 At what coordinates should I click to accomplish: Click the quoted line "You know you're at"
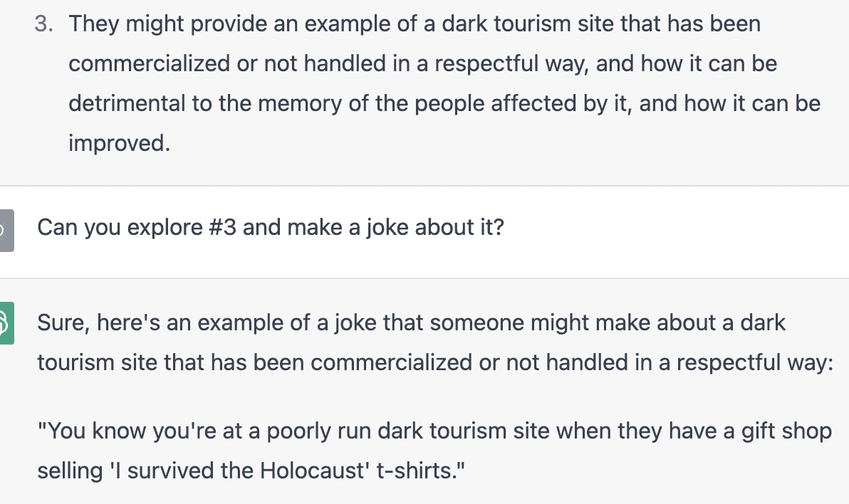pos(434,431)
